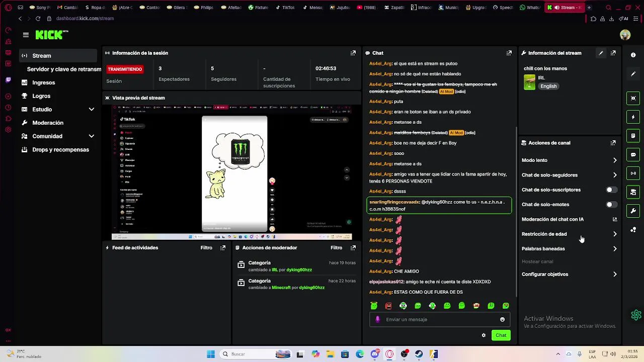644x362 pixels.
Task: Open Filtro in Acciones de moderador
Action: tap(337, 247)
